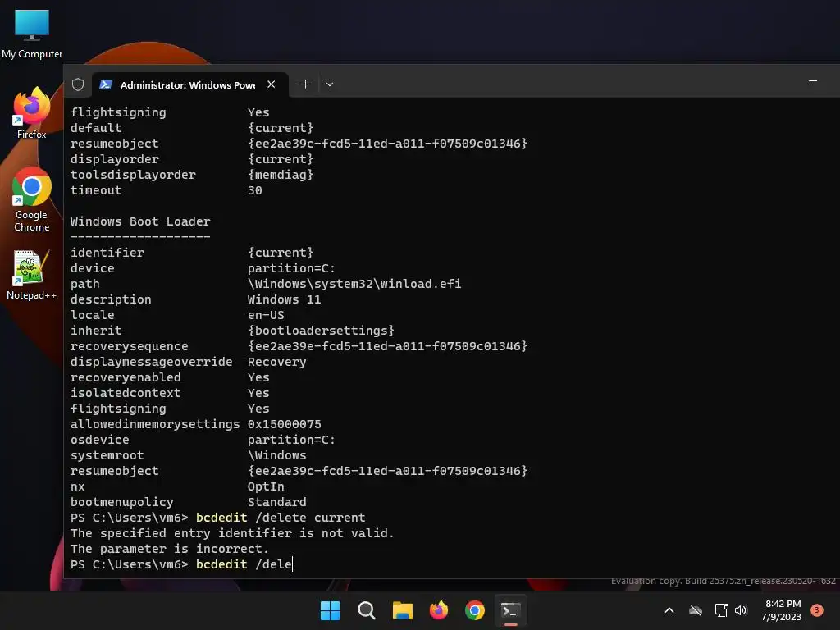The width and height of the screenshot is (840, 630).
Task: Open the volume speaker tray icon
Action: point(741,610)
